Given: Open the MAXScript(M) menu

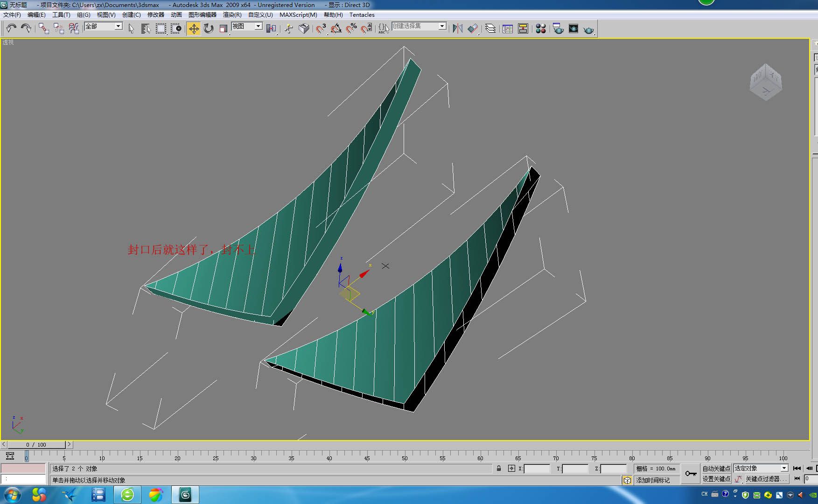Looking at the screenshot, I should coord(298,14).
